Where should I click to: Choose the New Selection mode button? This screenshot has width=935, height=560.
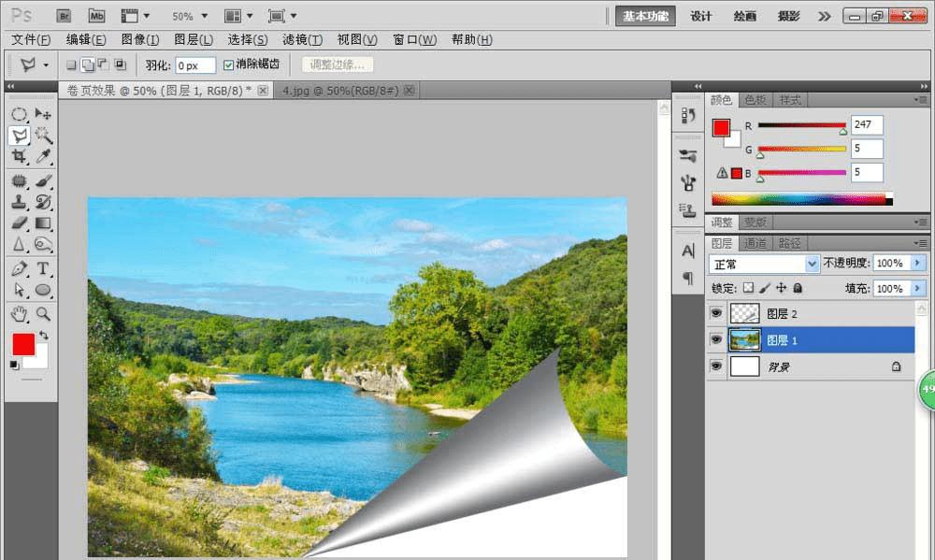[x=71, y=65]
